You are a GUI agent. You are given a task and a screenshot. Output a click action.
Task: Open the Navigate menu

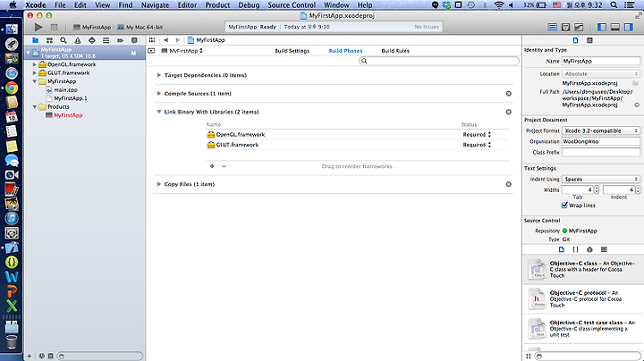155,5
